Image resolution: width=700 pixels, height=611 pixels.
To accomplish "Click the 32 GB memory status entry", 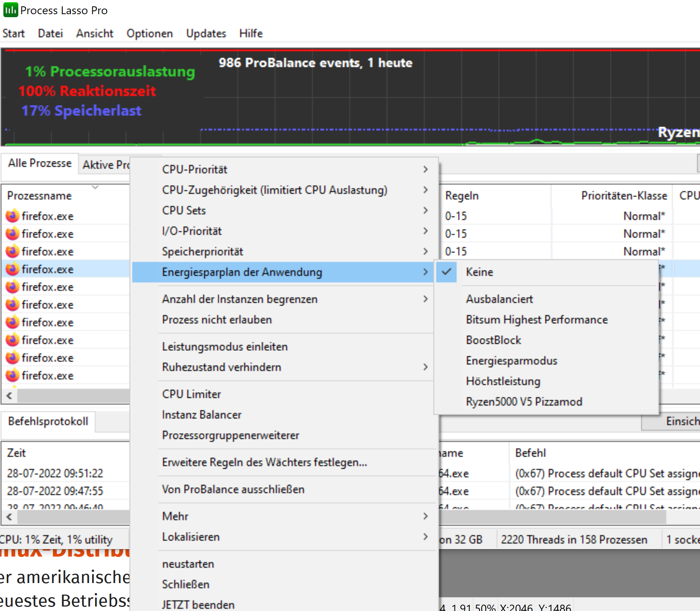I will pyautogui.click(x=461, y=539).
